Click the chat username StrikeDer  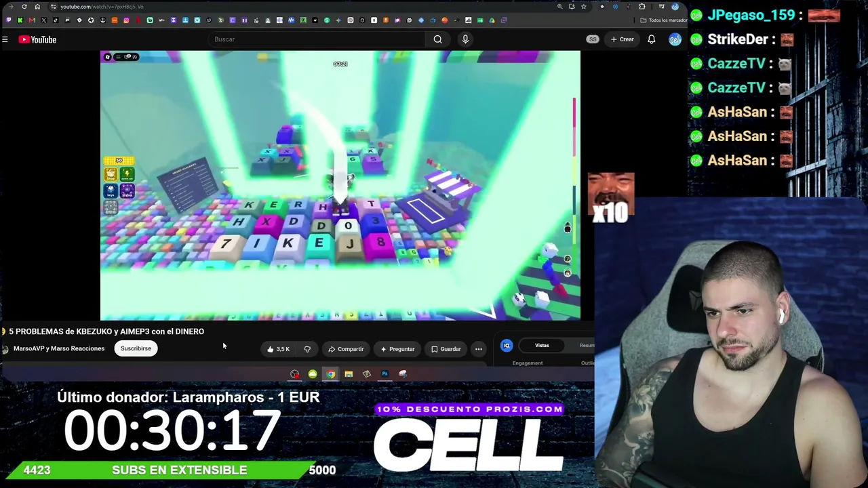tap(738, 39)
